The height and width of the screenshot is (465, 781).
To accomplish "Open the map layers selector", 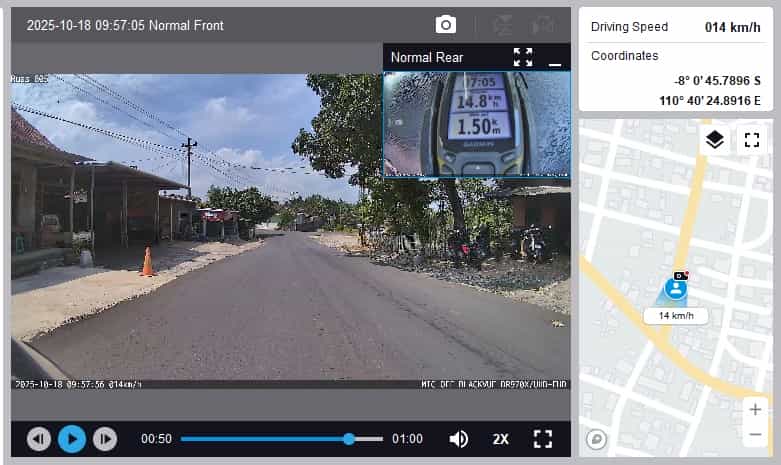I will pyautogui.click(x=714, y=140).
